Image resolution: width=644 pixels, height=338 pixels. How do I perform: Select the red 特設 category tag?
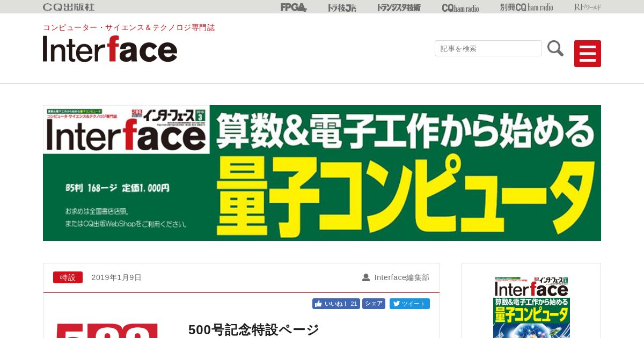coord(68,277)
